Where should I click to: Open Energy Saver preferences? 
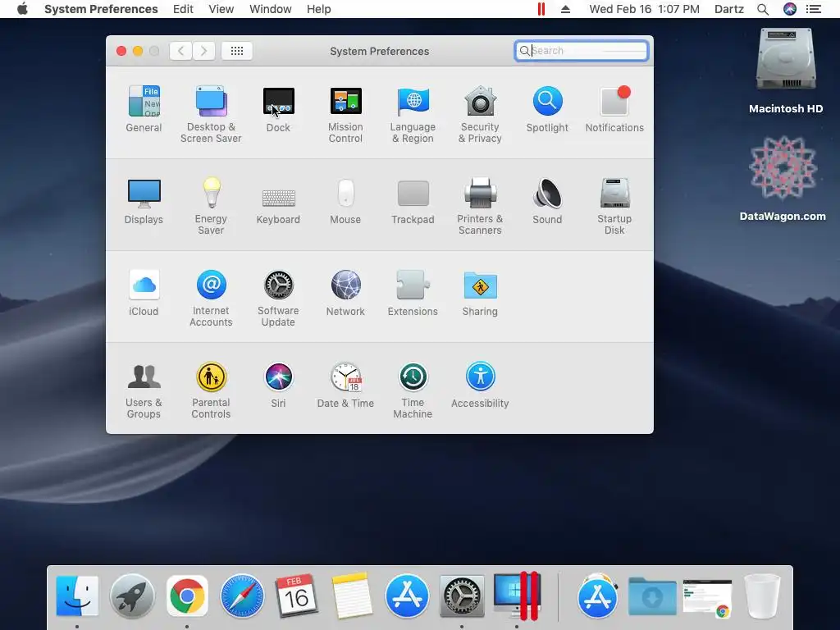coord(211,206)
